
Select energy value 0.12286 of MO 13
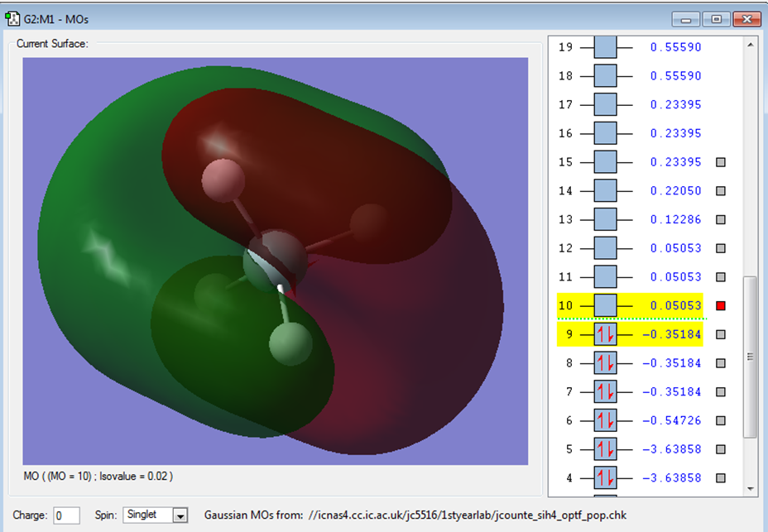click(x=675, y=219)
